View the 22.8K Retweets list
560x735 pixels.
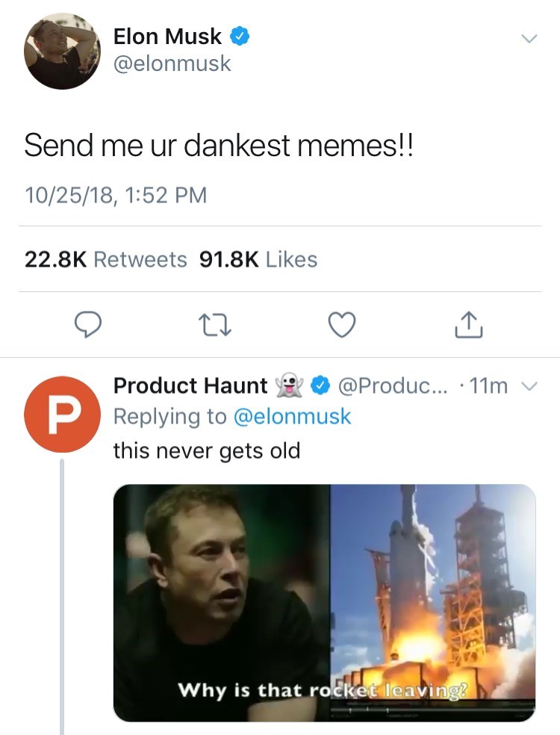[105, 259]
